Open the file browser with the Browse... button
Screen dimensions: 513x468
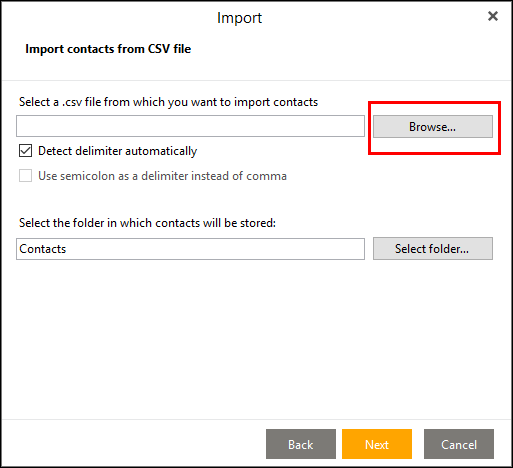pyautogui.click(x=433, y=127)
